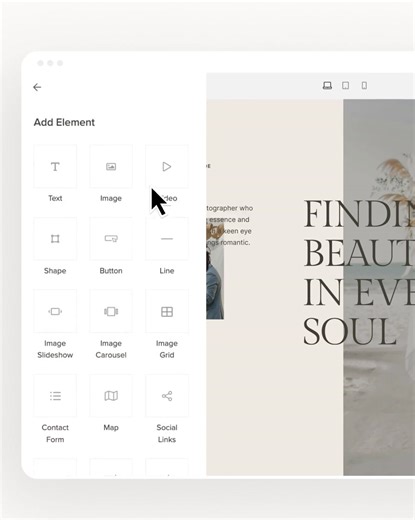This screenshot has width=415, height=520.
Task: Click the 'Image Carousel' label text
Action: 111,349
